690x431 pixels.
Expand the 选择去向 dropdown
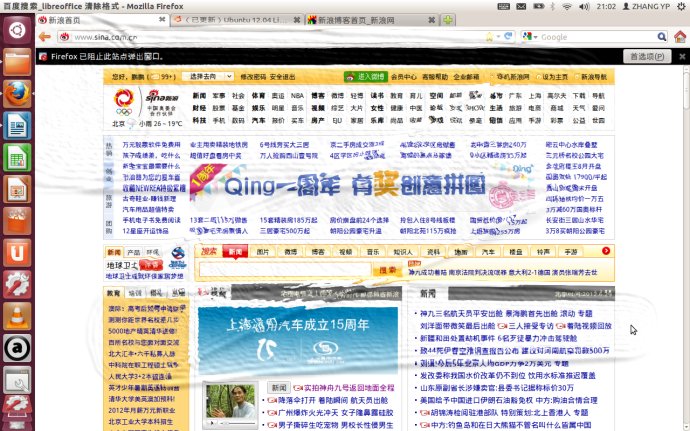(208, 77)
